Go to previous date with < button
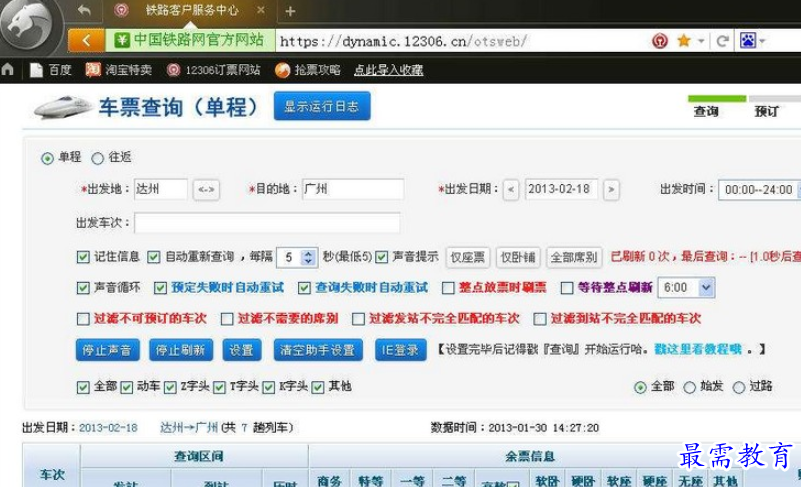 click(511, 190)
